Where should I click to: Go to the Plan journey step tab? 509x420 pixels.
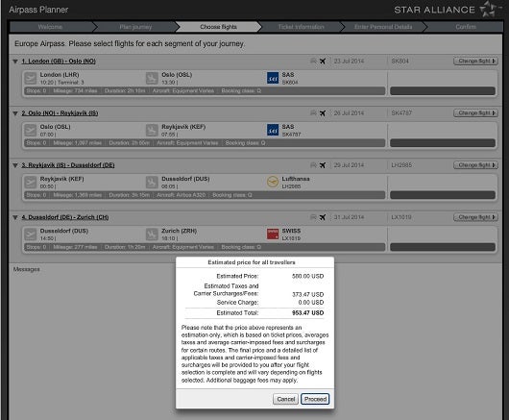135,27
